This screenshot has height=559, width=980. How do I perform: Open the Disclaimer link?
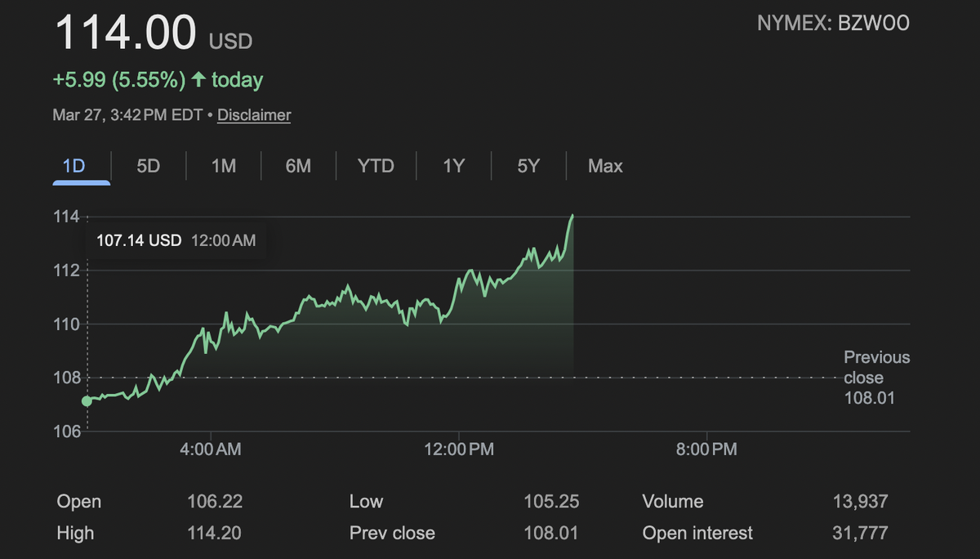click(254, 115)
